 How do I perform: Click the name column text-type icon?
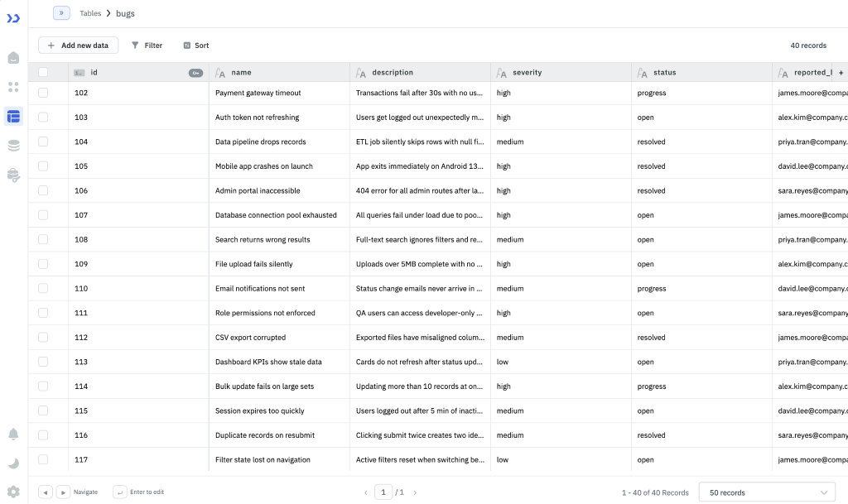(x=220, y=73)
